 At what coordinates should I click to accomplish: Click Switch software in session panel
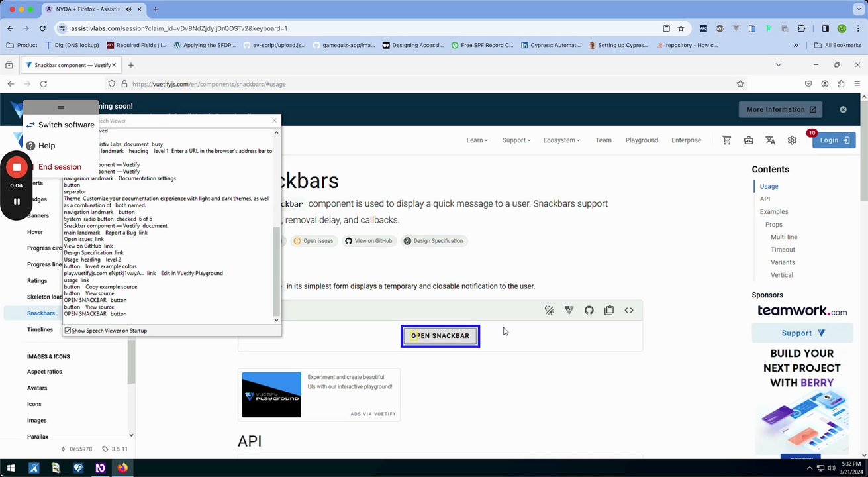(x=60, y=125)
